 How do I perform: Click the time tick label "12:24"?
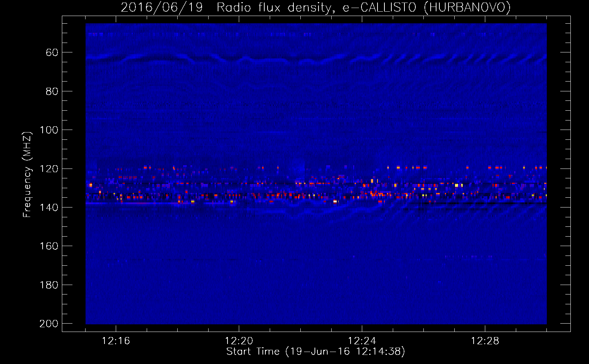(x=362, y=341)
